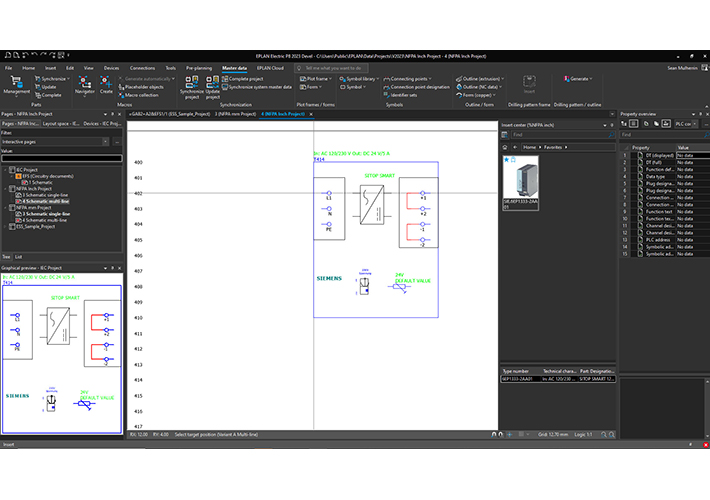Screen dimensions: 710x500
Task: Click Update in the Parts group
Action: tap(46, 87)
